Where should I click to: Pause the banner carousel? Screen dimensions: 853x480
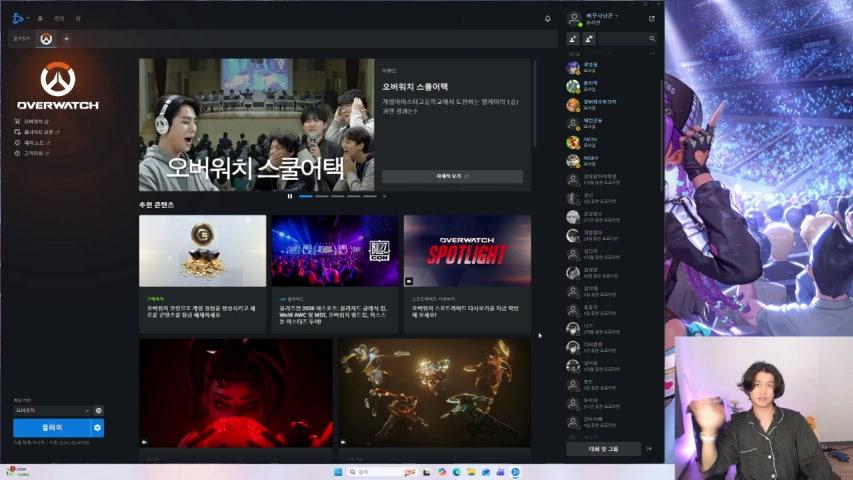click(x=290, y=196)
